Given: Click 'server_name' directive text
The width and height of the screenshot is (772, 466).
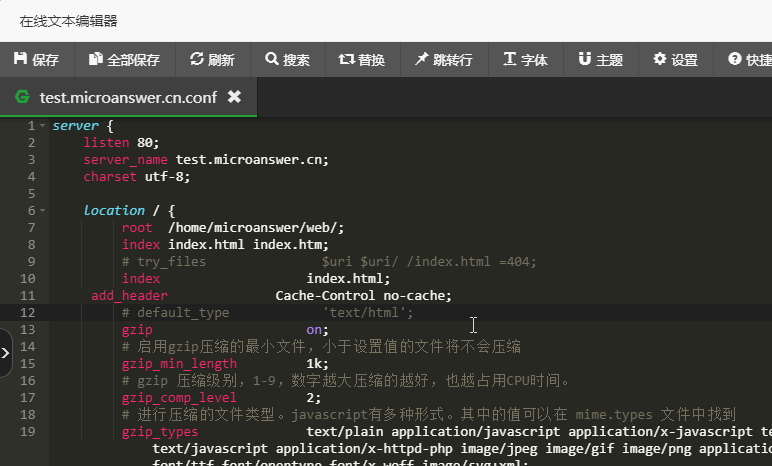Looking at the screenshot, I should click(x=126, y=160).
